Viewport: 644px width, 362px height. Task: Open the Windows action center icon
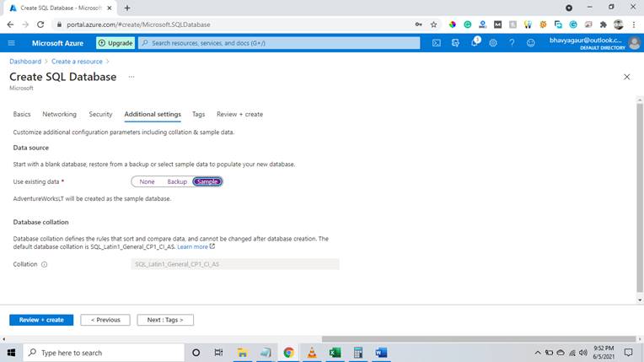628,353
